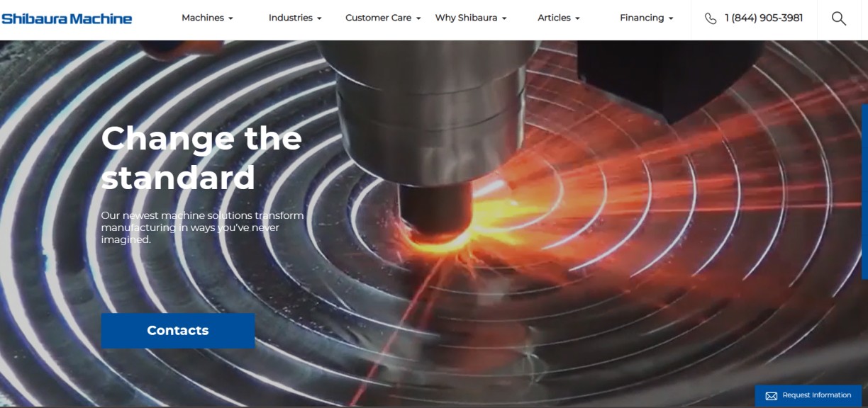This screenshot has height=408, width=868.
Task: Click the 'Change the standard' headline
Action: [x=201, y=157]
